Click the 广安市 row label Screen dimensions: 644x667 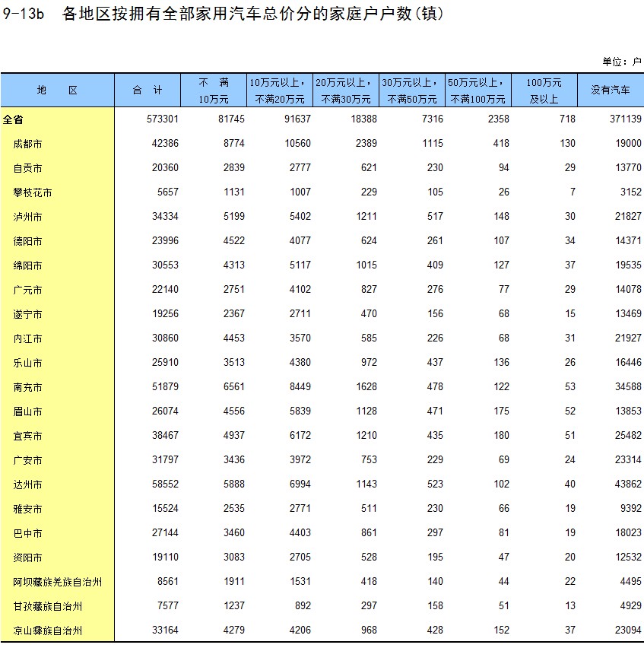27,460
